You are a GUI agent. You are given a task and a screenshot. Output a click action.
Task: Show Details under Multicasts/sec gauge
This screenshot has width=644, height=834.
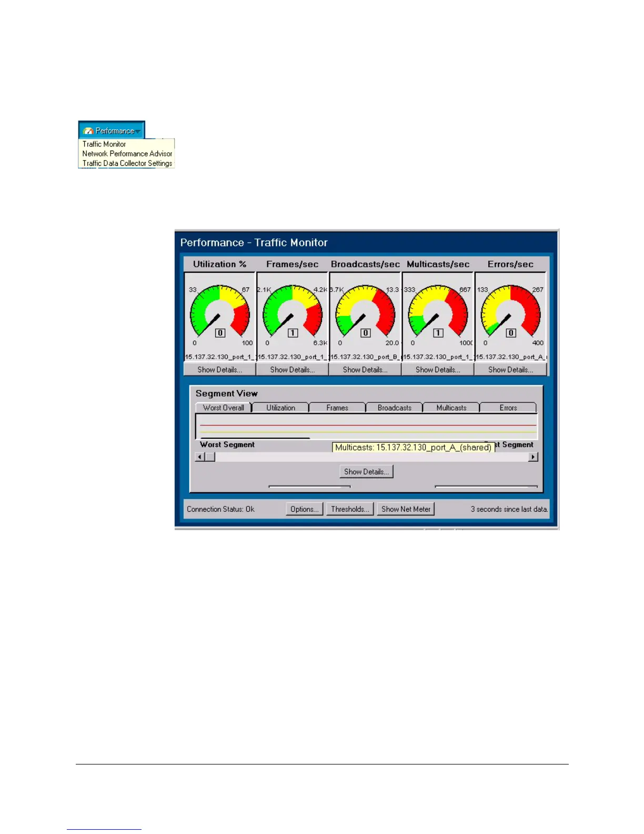click(438, 370)
